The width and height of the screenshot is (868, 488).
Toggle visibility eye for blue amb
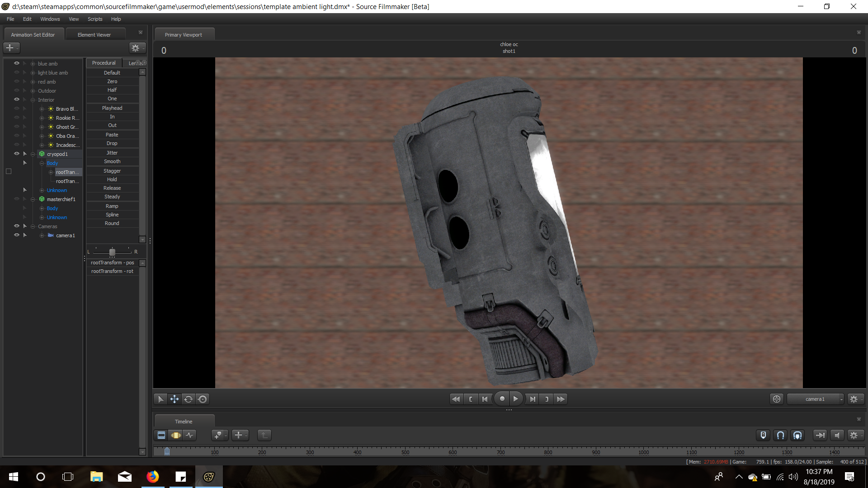click(17, 63)
